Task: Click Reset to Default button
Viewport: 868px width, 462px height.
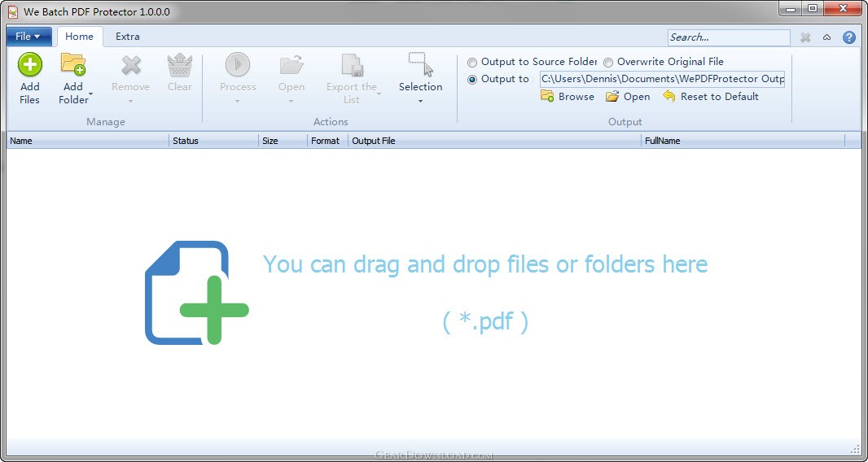Action: tap(711, 96)
